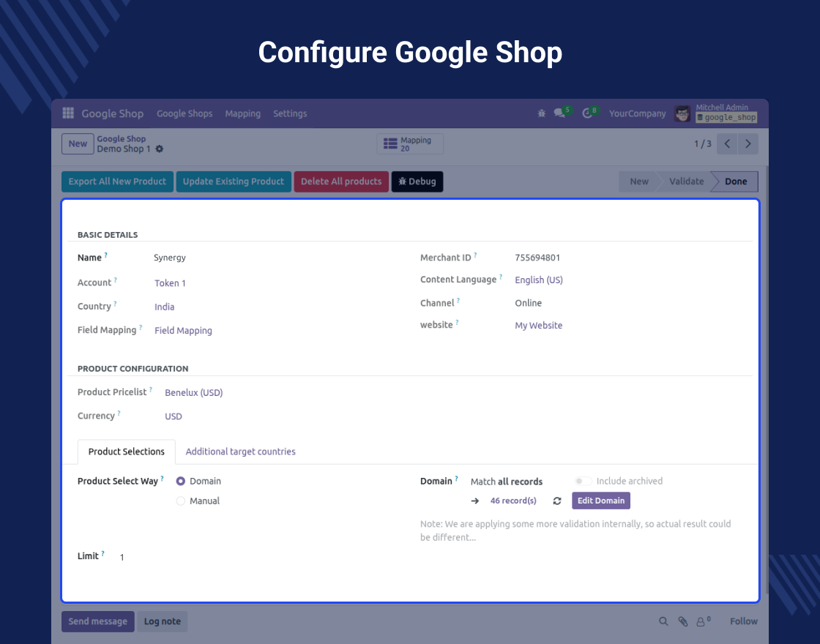Click the gear icon beside Demo Shop 1

point(160,149)
